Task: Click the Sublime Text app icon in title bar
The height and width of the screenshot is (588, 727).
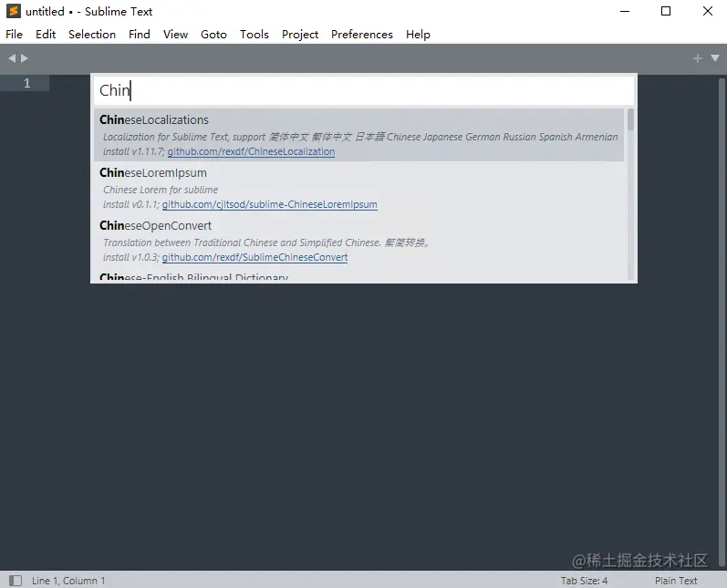Action: tap(14, 11)
